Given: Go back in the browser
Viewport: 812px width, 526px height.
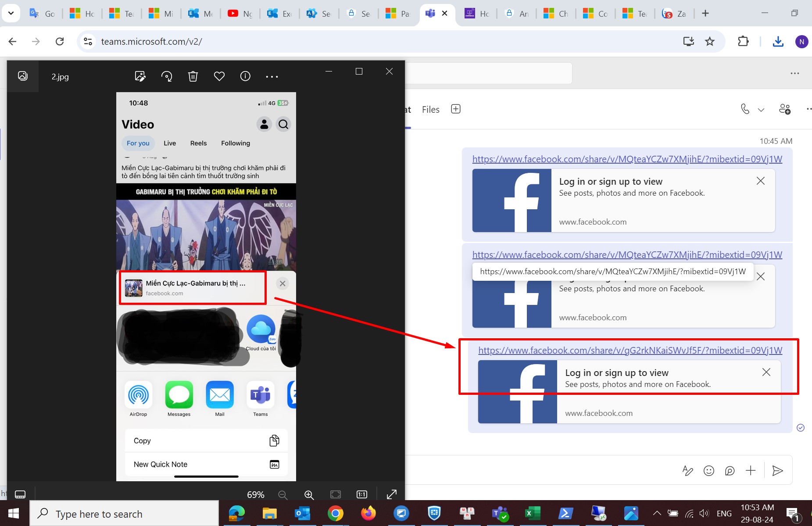Looking at the screenshot, I should pos(12,42).
